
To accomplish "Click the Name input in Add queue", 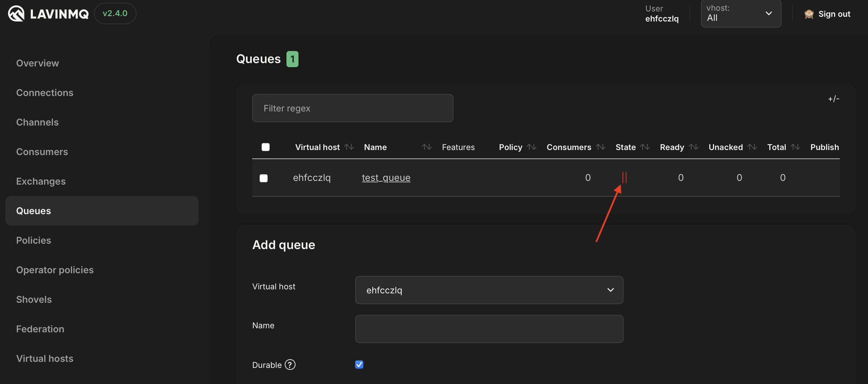I will pos(489,329).
